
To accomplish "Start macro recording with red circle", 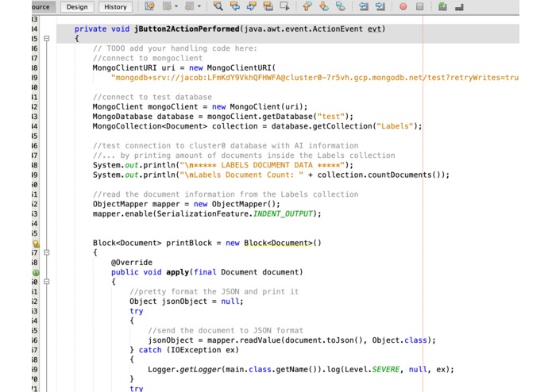I will pos(403,6).
